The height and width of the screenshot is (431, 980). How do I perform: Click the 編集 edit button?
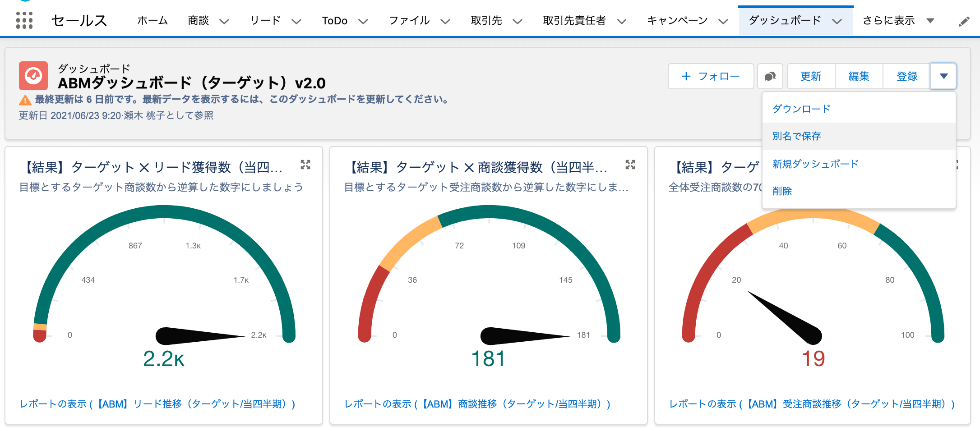click(859, 76)
